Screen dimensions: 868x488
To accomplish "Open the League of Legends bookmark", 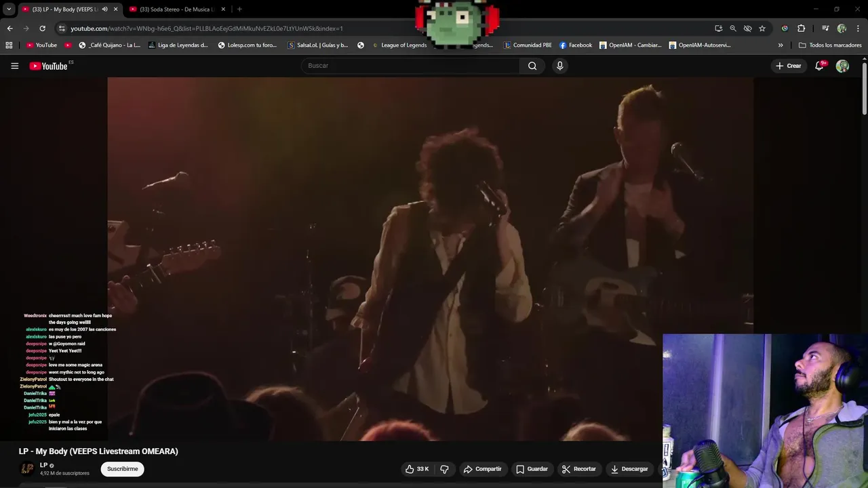I will coord(399,45).
